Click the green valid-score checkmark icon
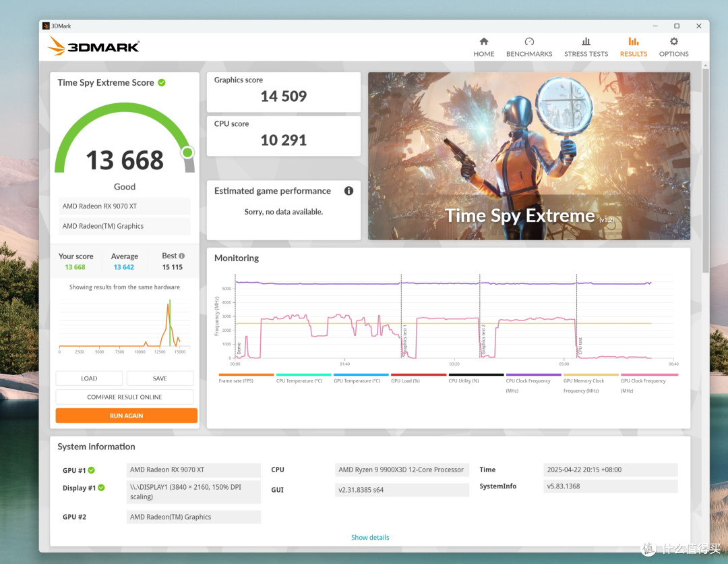Viewport: 728px width, 564px height. point(162,83)
